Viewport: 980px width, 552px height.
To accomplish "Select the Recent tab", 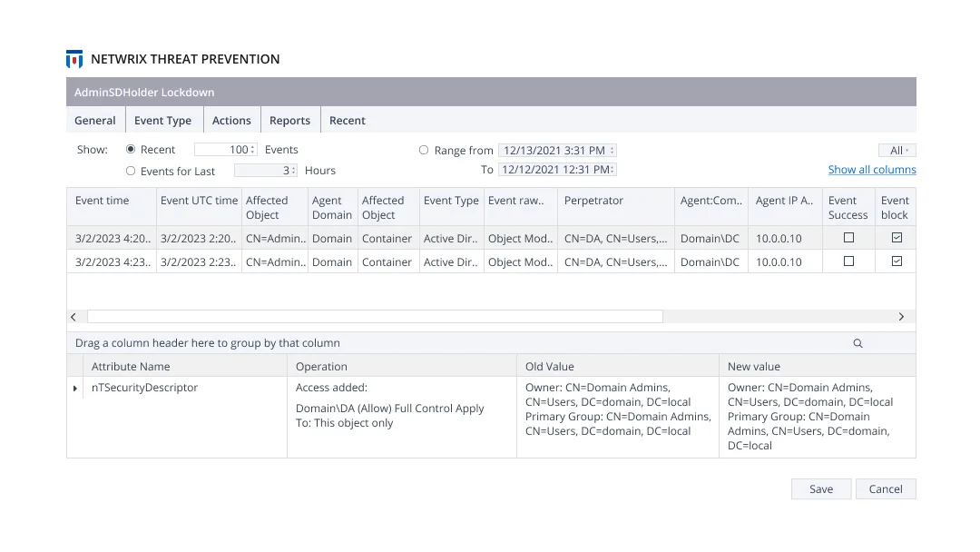I will (348, 120).
